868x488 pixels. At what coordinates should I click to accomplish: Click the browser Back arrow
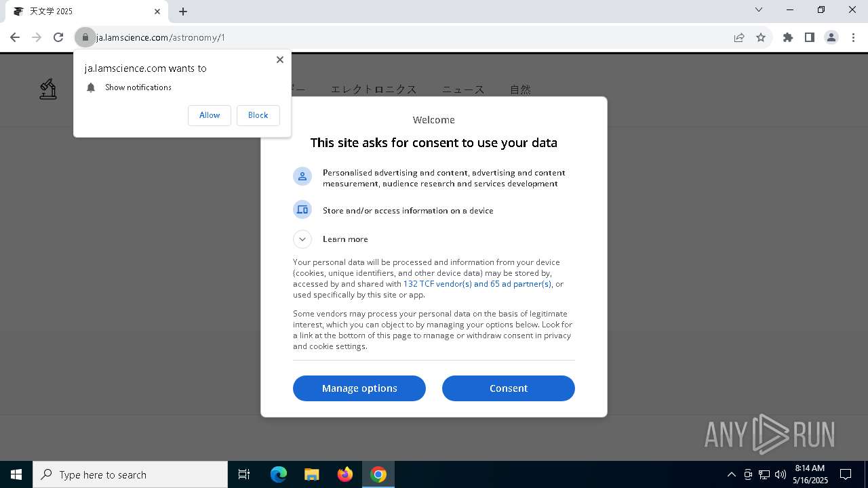(15, 37)
